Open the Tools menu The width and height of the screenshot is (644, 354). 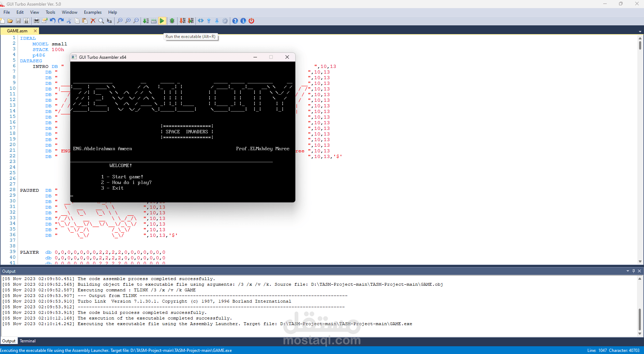pos(50,12)
